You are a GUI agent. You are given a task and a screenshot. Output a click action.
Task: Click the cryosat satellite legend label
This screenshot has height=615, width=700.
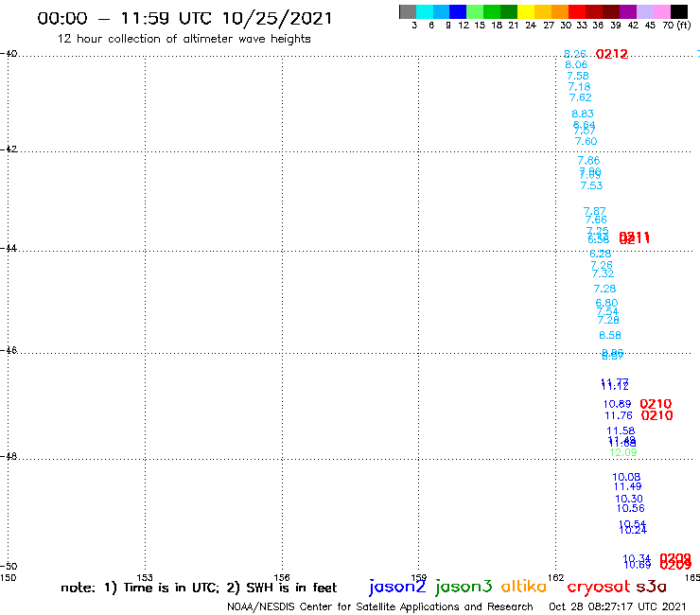(599, 588)
